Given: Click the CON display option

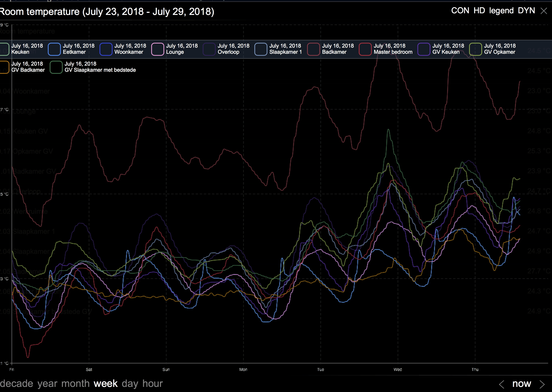Looking at the screenshot, I should pyautogui.click(x=460, y=11).
